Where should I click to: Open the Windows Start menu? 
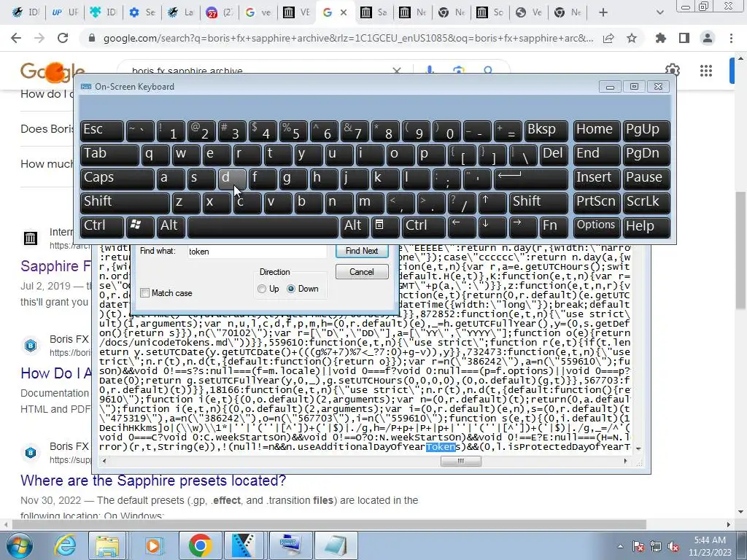coord(19,545)
